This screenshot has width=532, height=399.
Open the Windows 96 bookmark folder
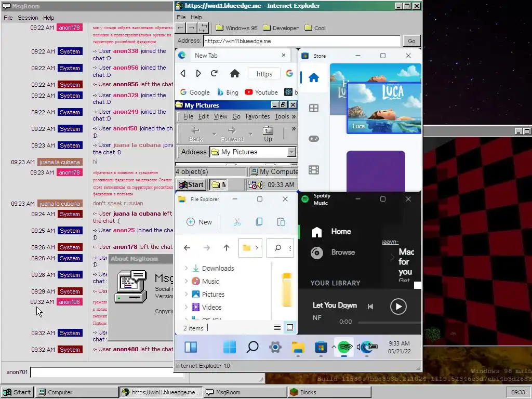point(236,28)
